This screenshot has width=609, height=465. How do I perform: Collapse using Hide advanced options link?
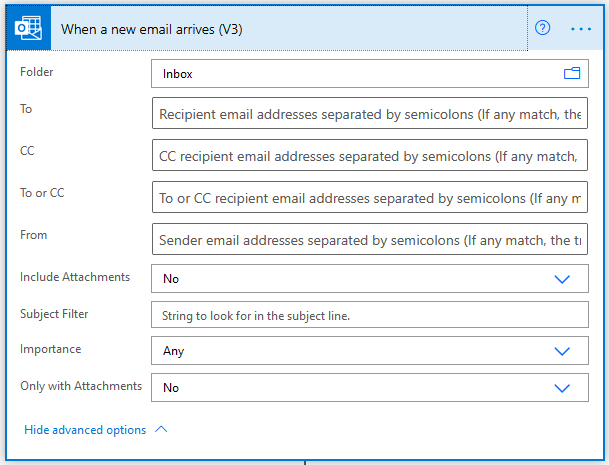click(x=85, y=430)
